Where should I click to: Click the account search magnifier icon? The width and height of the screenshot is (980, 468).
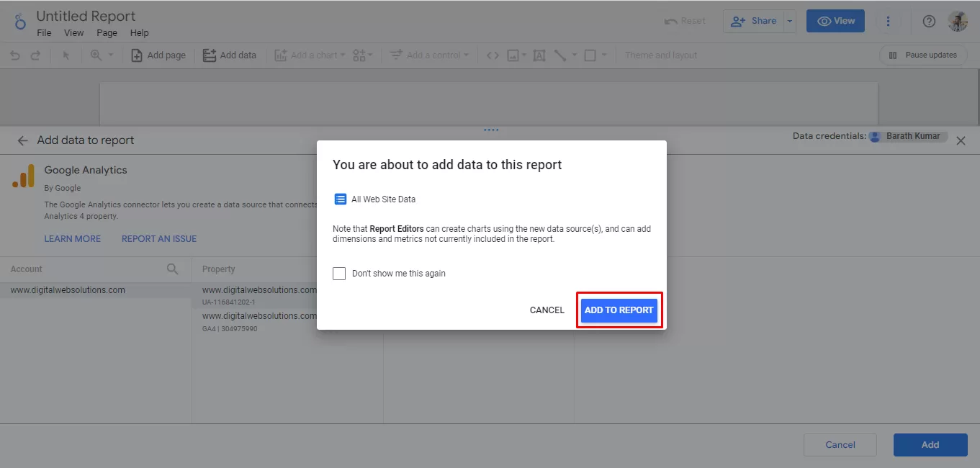point(173,269)
